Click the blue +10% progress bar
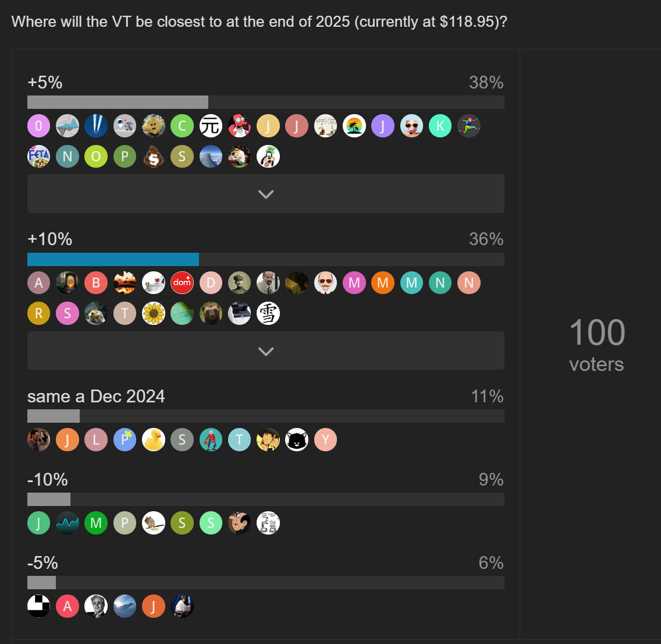Screen dimensions: 661x644 click(x=113, y=260)
